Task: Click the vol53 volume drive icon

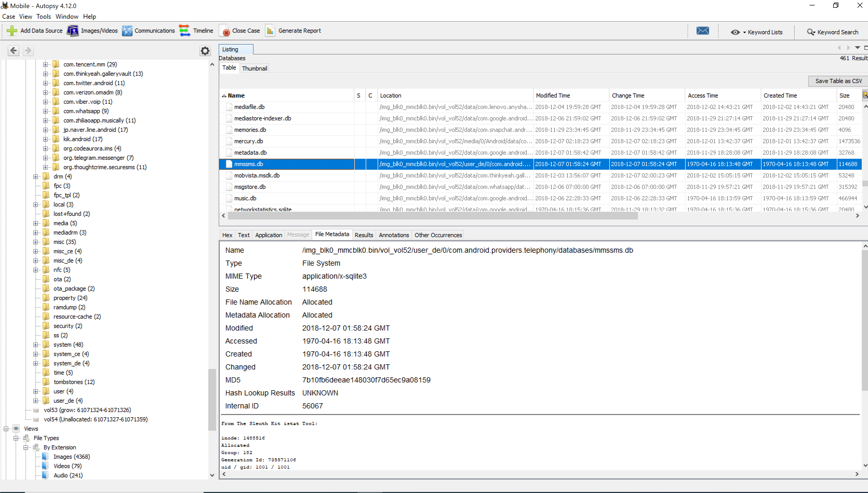Action: coord(36,410)
